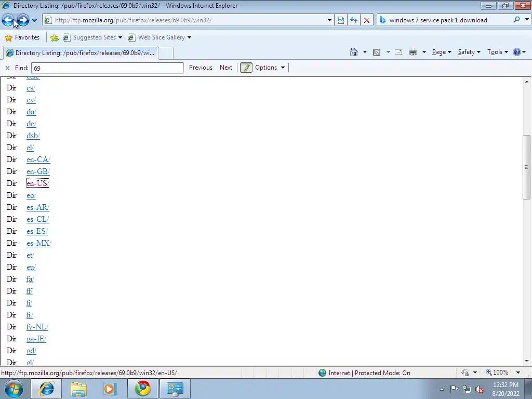Expand the Home button dropdown arrow
This screenshot has height=399, width=532.
365,52
